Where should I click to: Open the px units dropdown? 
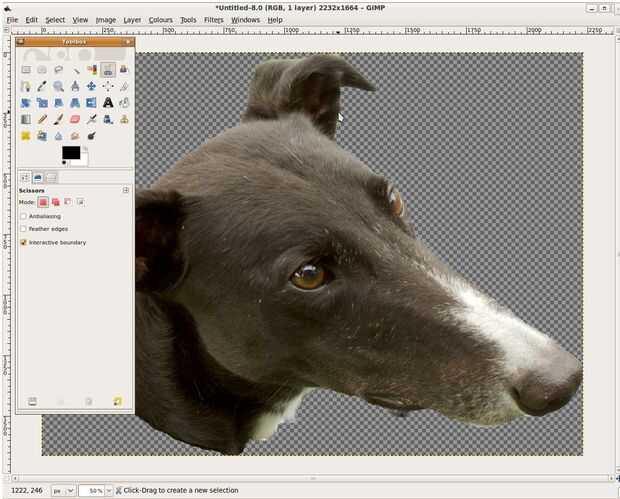[x=63, y=491]
